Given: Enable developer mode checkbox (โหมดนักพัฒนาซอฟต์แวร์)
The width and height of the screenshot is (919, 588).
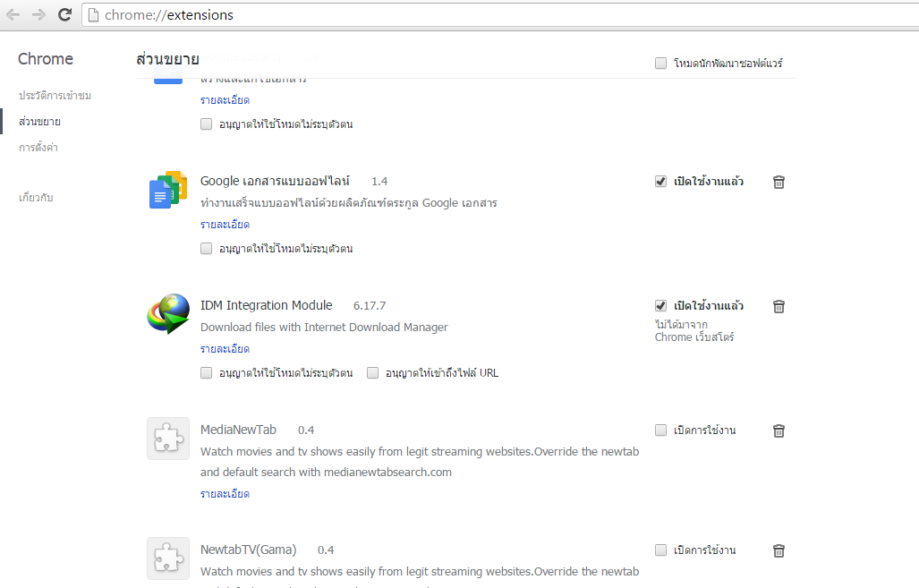Looking at the screenshot, I should tap(660, 63).
